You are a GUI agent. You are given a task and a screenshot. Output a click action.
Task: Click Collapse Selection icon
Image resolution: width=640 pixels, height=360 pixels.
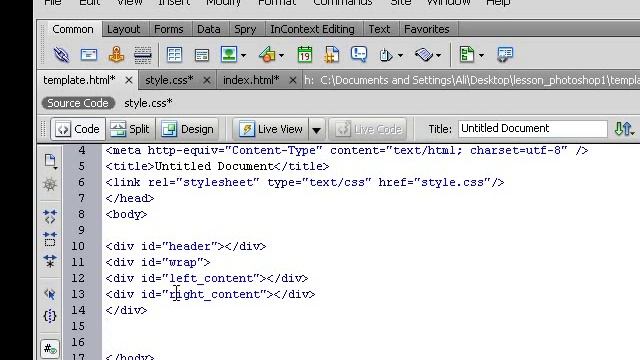50,239
